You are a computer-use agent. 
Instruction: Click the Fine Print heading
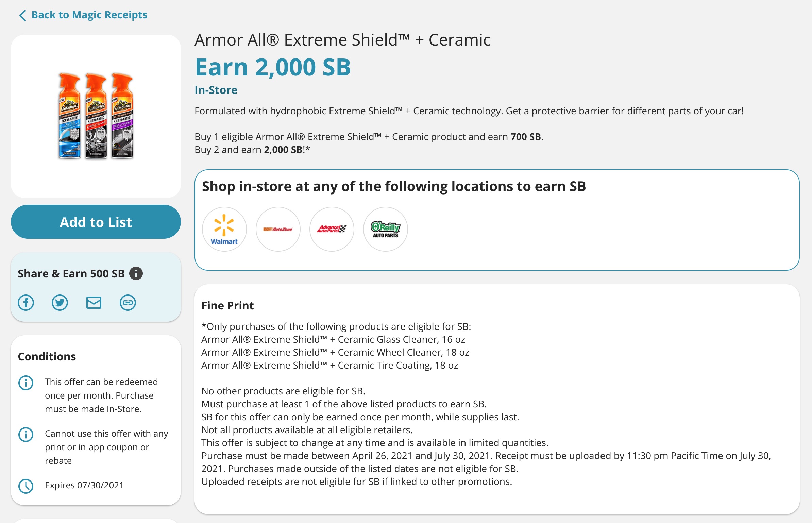(x=227, y=306)
